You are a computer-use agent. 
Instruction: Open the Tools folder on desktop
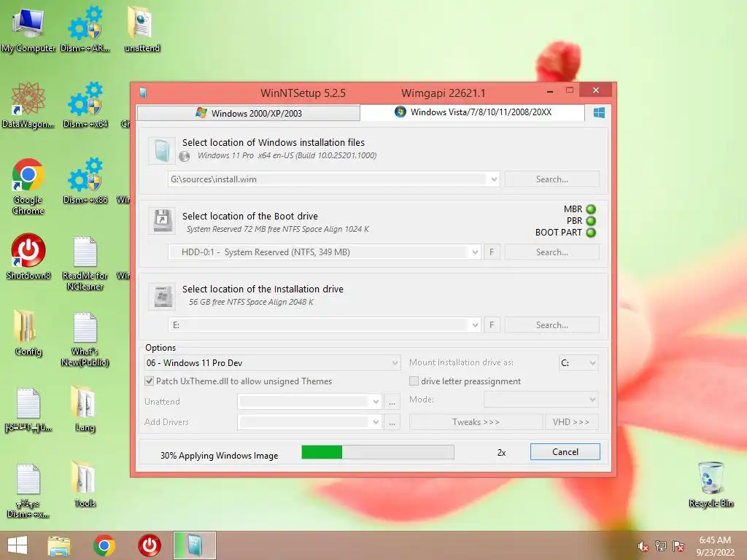click(85, 484)
